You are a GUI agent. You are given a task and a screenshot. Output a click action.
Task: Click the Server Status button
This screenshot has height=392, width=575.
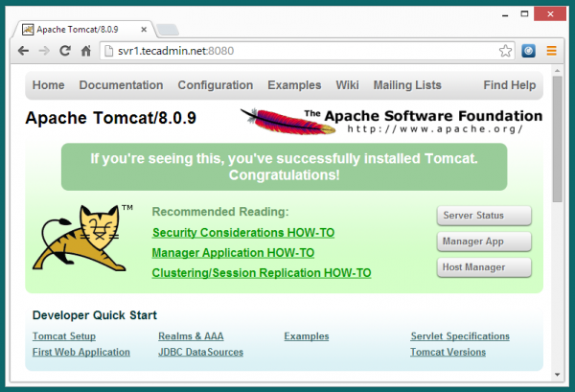[484, 215]
